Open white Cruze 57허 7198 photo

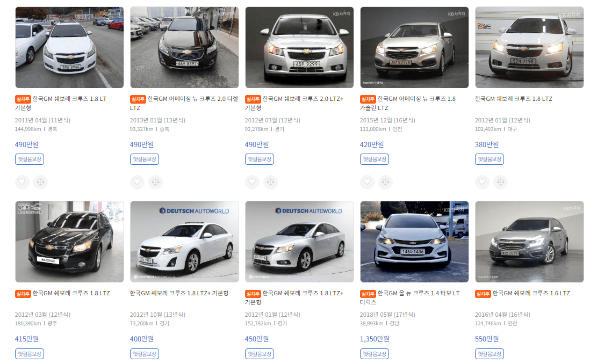point(529,47)
